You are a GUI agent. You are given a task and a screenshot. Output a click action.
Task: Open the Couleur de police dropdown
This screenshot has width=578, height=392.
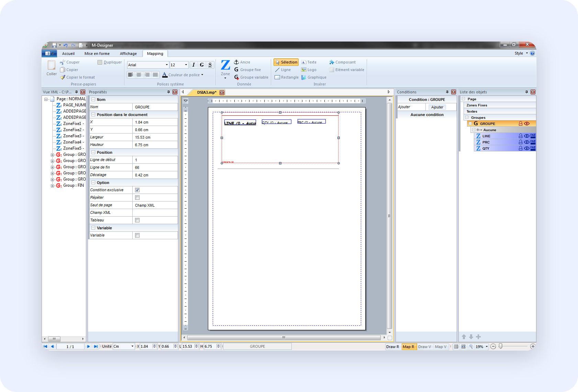pyautogui.click(x=202, y=75)
